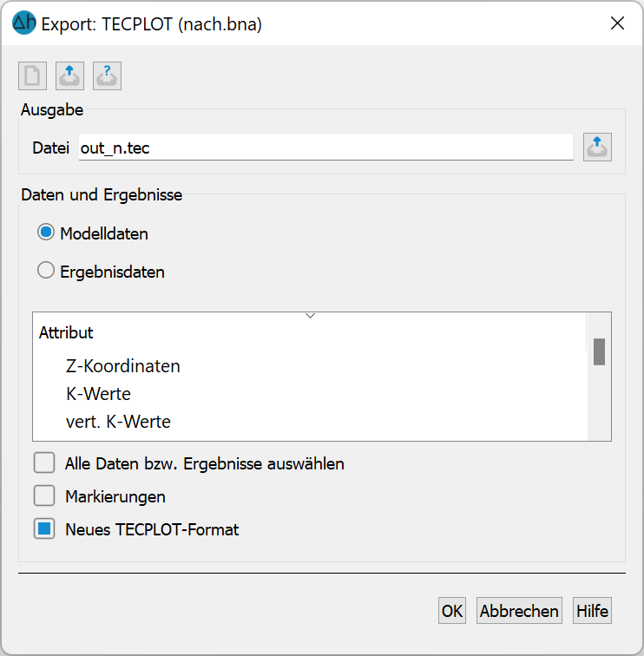The width and height of the screenshot is (644, 656).
Task: Select the Ergebnisdaten radio button
Action: (46, 272)
